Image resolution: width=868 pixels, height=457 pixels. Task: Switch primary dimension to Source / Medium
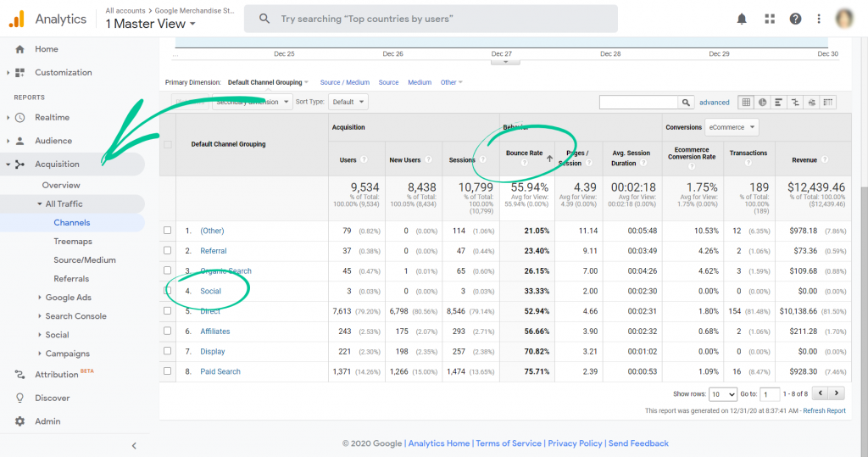pyautogui.click(x=345, y=82)
